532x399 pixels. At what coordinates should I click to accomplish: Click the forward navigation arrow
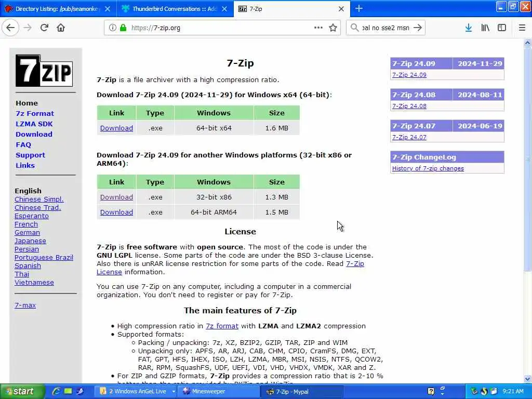28,28
